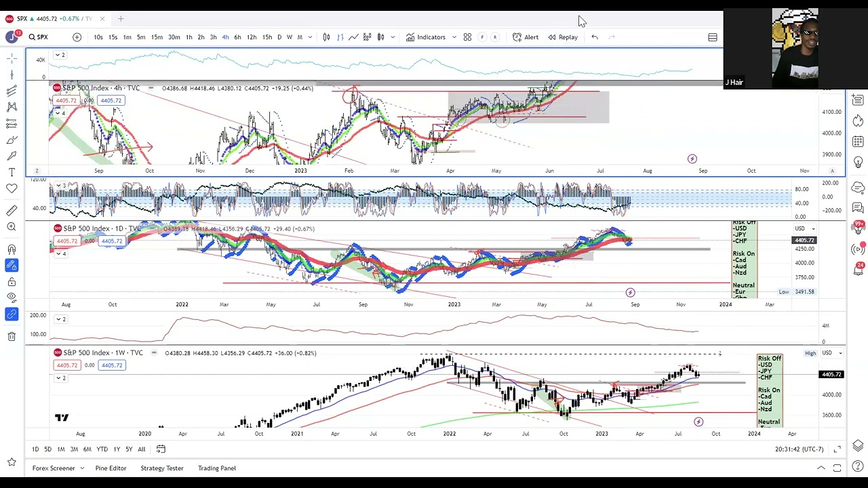The width and height of the screenshot is (868, 488).
Task: Select the ruler measure tool
Action: click(12, 211)
